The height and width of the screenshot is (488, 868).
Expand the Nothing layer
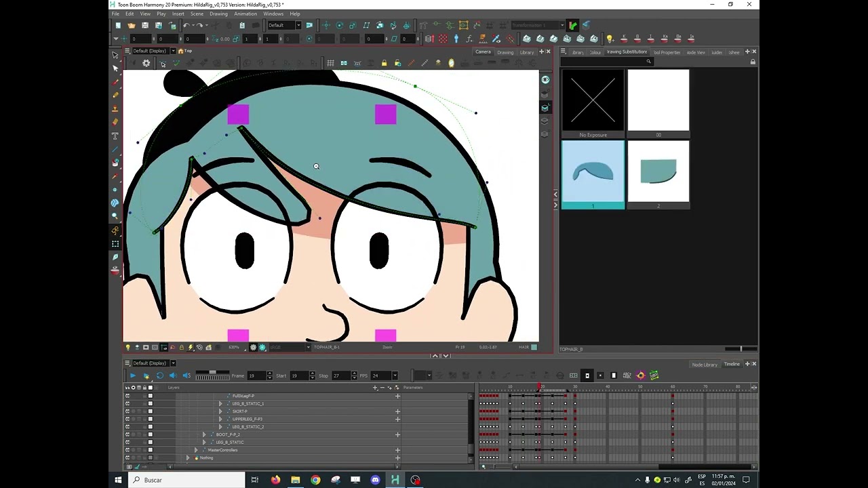[x=188, y=457]
